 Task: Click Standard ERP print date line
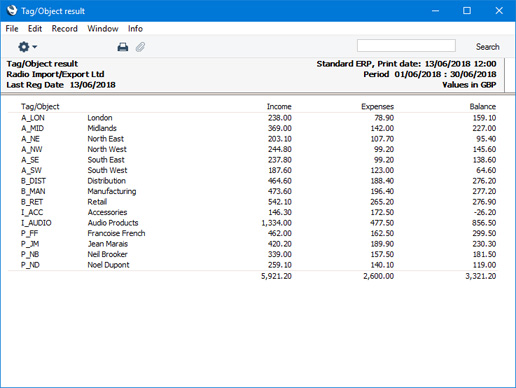point(407,64)
